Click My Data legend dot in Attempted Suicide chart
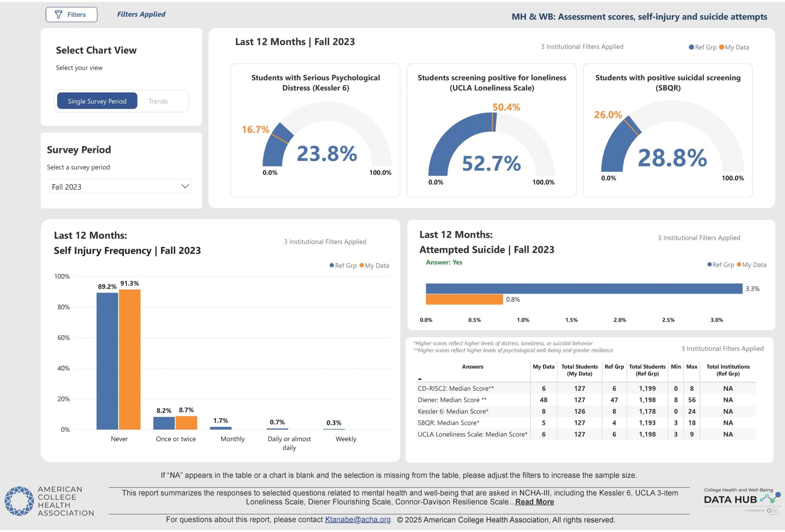Image resolution: width=785 pixels, height=532 pixels. tap(739, 265)
